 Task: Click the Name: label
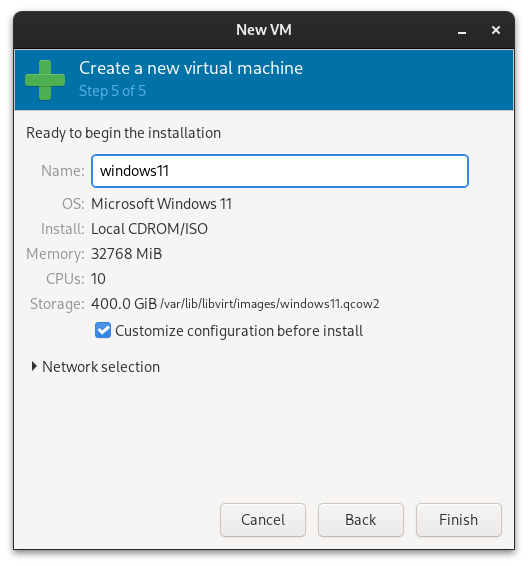pos(63,171)
